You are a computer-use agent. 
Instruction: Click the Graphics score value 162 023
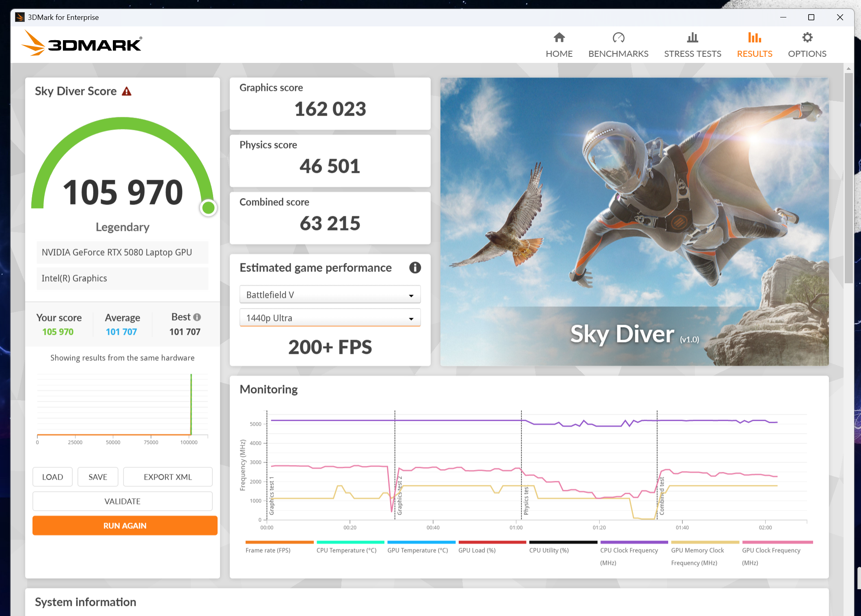point(330,109)
